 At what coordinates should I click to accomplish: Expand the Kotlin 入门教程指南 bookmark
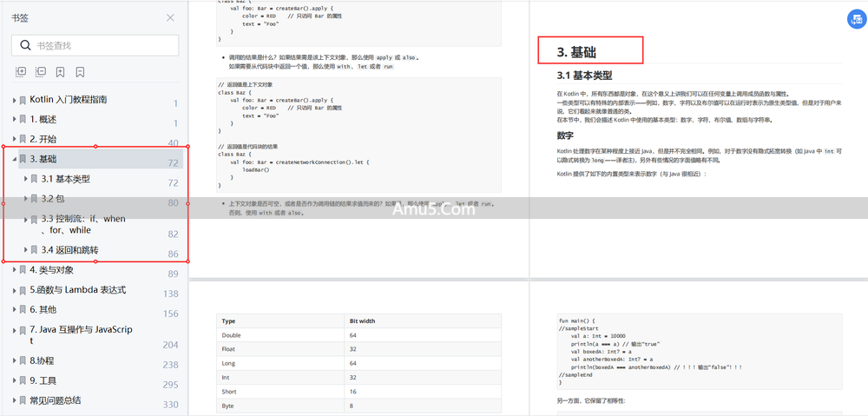click(x=15, y=100)
